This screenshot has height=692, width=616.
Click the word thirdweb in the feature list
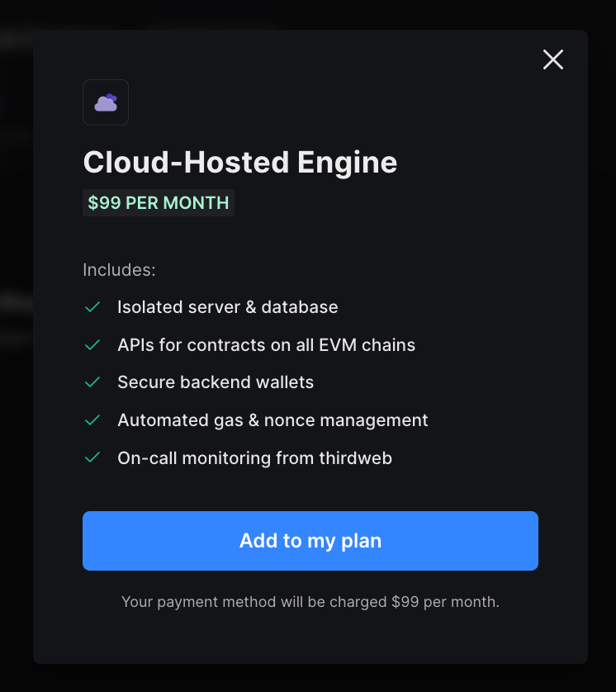click(x=356, y=458)
